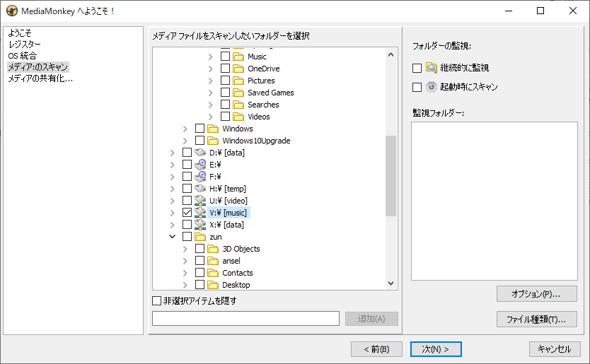Go to the メディアの共有化... step

point(40,78)
